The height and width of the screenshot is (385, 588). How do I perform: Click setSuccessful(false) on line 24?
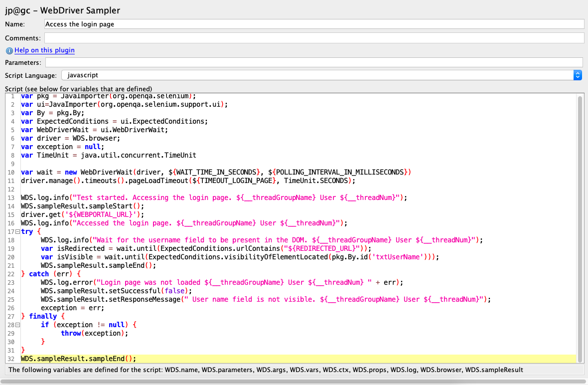coord(149,291)
